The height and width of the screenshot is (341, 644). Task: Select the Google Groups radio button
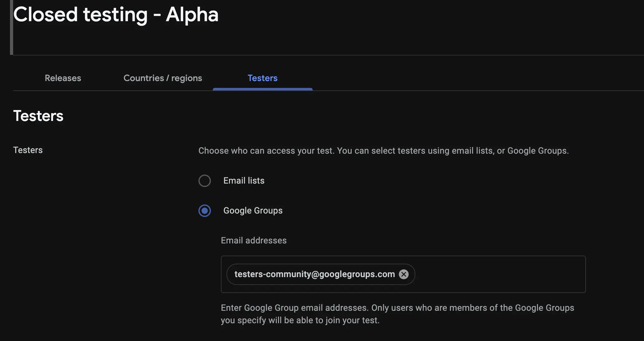205,211
